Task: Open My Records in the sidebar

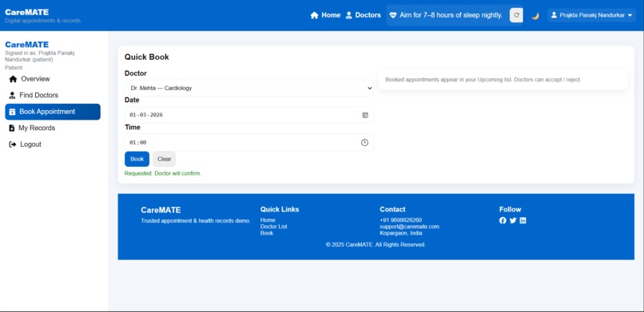Action: coord(53,128)
